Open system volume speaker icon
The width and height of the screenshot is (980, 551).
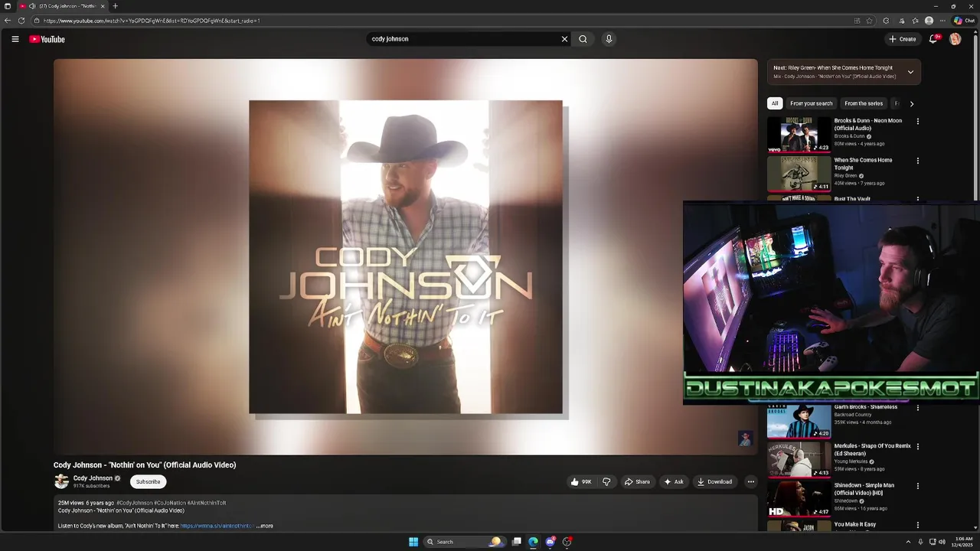click(942, 542)
